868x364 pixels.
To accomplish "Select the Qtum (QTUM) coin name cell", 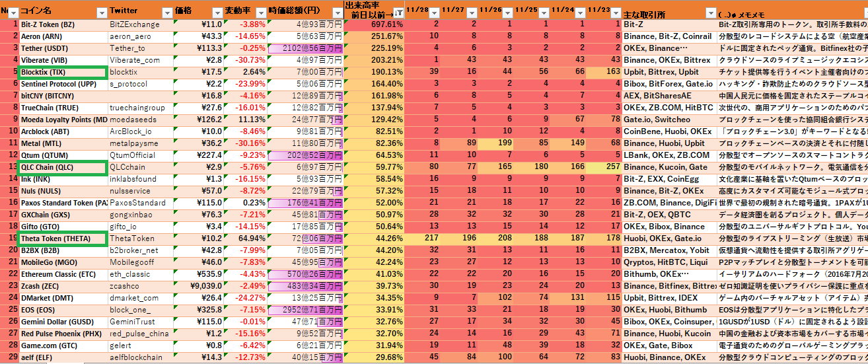I will pos(63,155).
